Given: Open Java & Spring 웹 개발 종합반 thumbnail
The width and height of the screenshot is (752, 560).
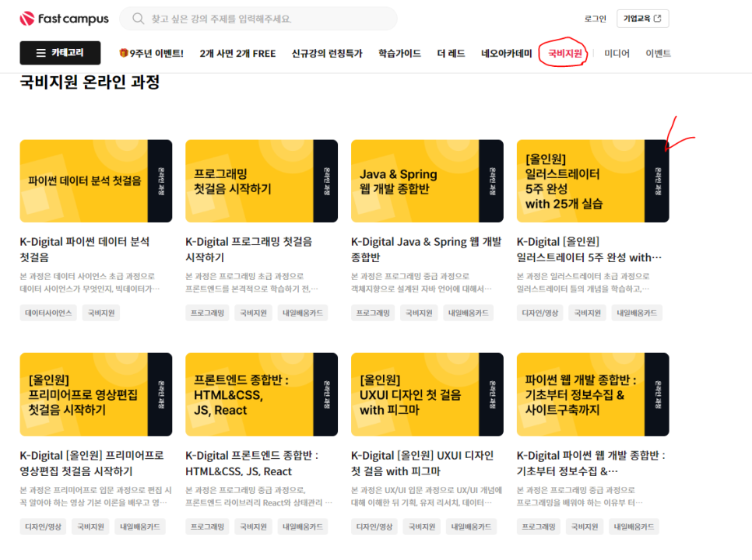Looking at the screenshot, I should (x=427, y=181).
